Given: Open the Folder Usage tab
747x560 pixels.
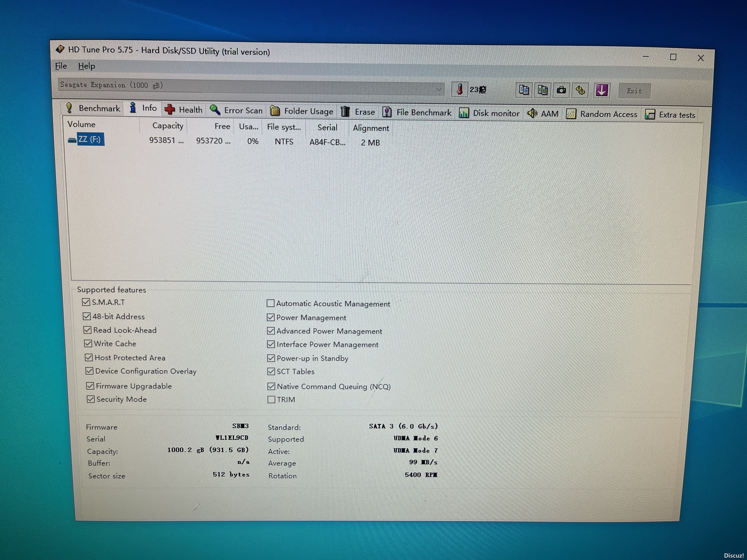Looking at the screenshot, I should tap(302, 111).
